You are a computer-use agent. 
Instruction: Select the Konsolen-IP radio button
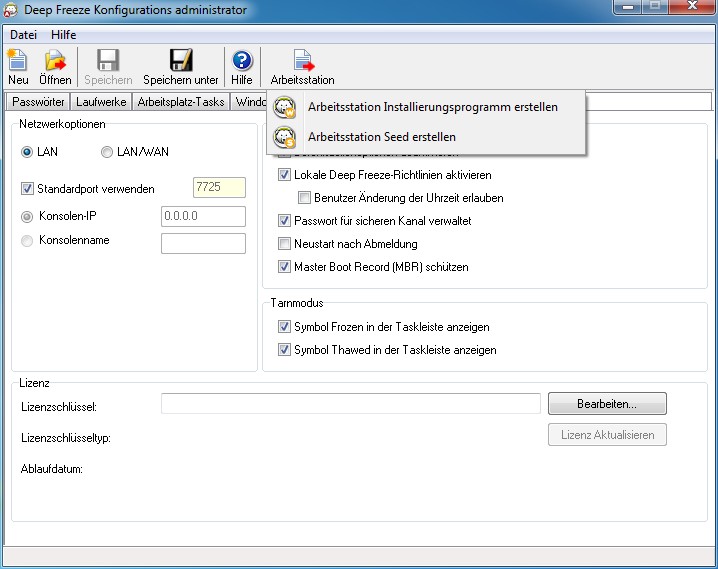pyautogui.click(x=27, y=217)
